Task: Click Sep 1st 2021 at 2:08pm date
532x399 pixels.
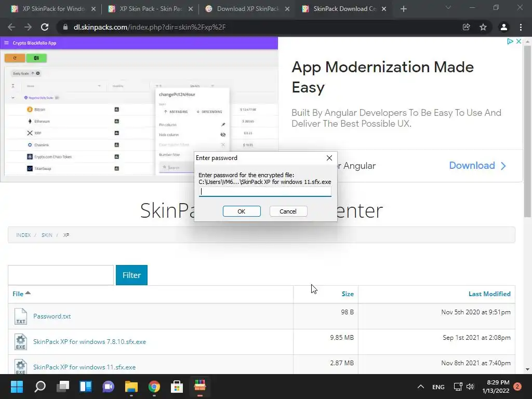Action: [476, 338]
